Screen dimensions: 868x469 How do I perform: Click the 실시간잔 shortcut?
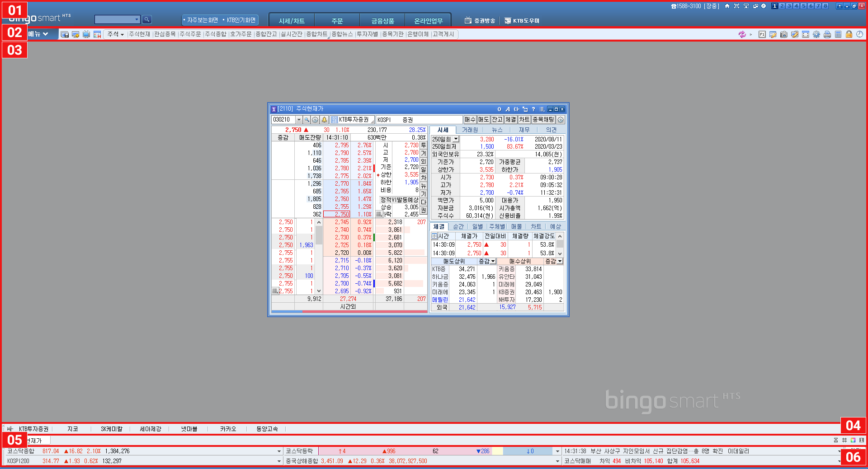pos(291,34)
